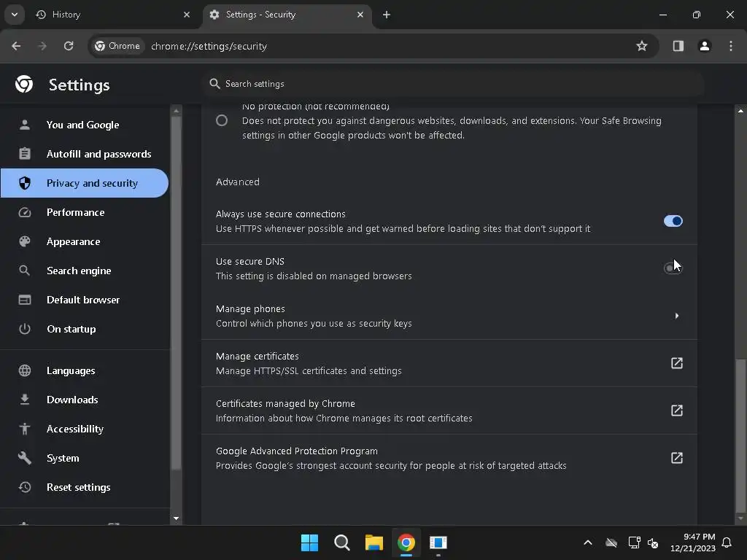Screen dimensions: 747x560
Task: Reload the settings page
Action: pos(69,46)
